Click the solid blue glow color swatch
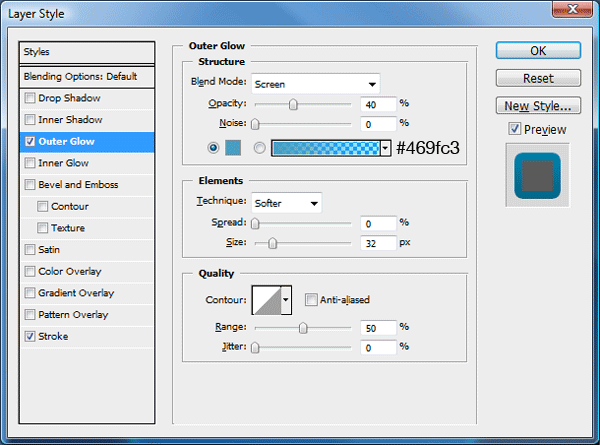Viewport: 600px width, 445px height. (233, 148)
